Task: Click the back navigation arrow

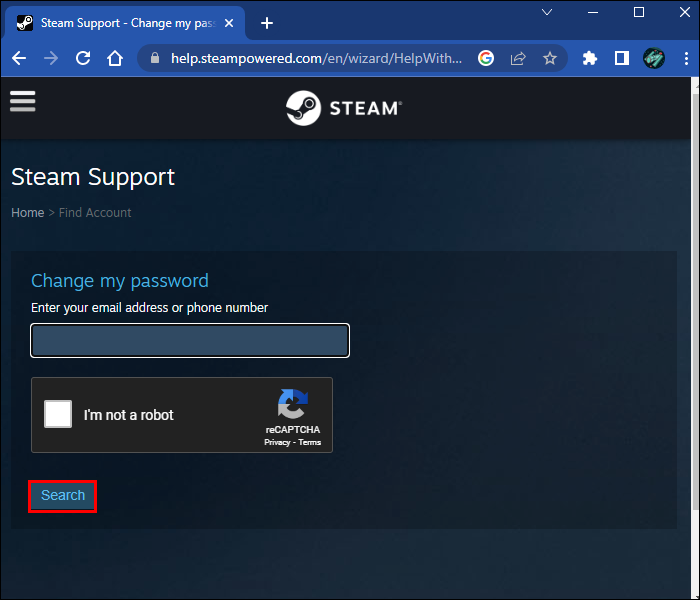Action: pyautogui.click(x=19, y=58)
